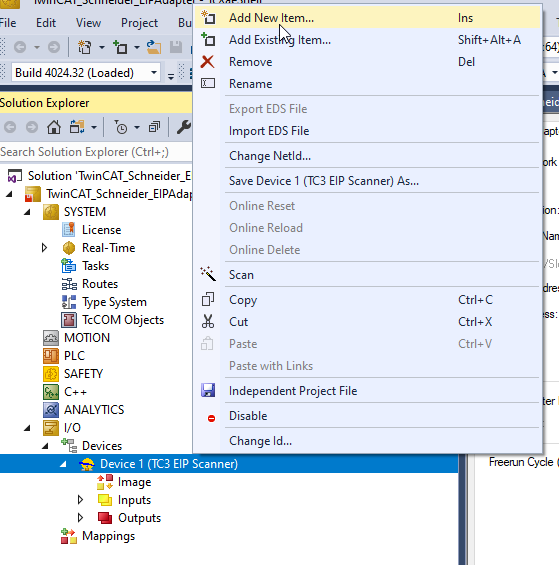This screenshot has height=565, width=559.
Task: Click the Navigate Backward toolbar arrow
Action: [20, 47]
